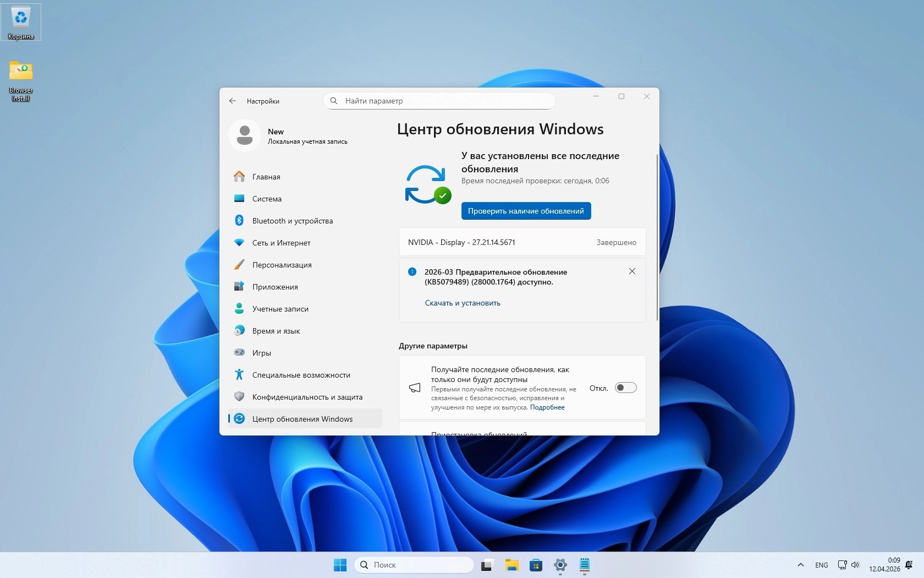Switch ENG input language in tray
The image size is (924, 578).
(822, 565)
